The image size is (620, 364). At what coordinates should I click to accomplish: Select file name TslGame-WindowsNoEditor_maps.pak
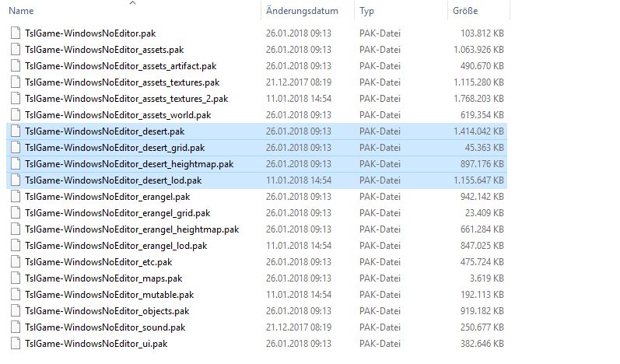click(103, 278)
